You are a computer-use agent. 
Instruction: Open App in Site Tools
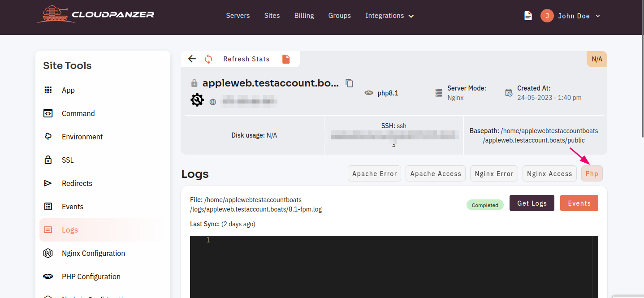click(x=103, y=90)
